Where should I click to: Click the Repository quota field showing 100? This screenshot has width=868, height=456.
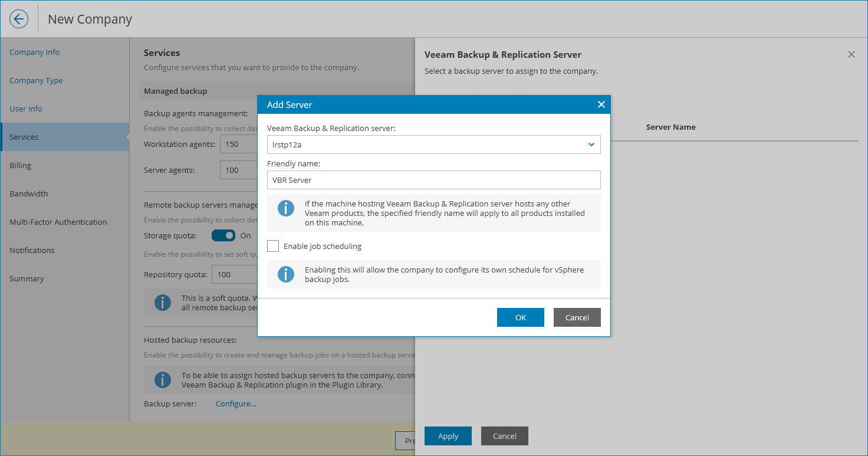click(235, 274)
